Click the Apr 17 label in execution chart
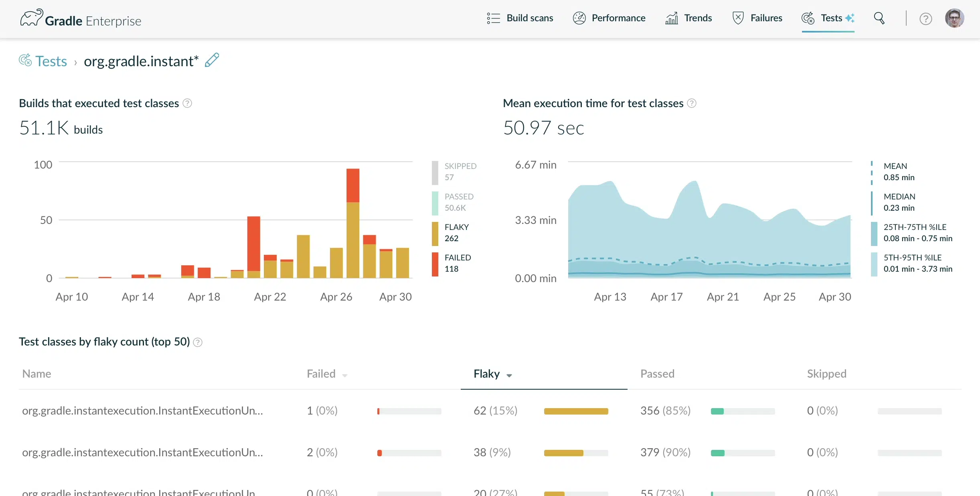 click(x=666, y=297)
